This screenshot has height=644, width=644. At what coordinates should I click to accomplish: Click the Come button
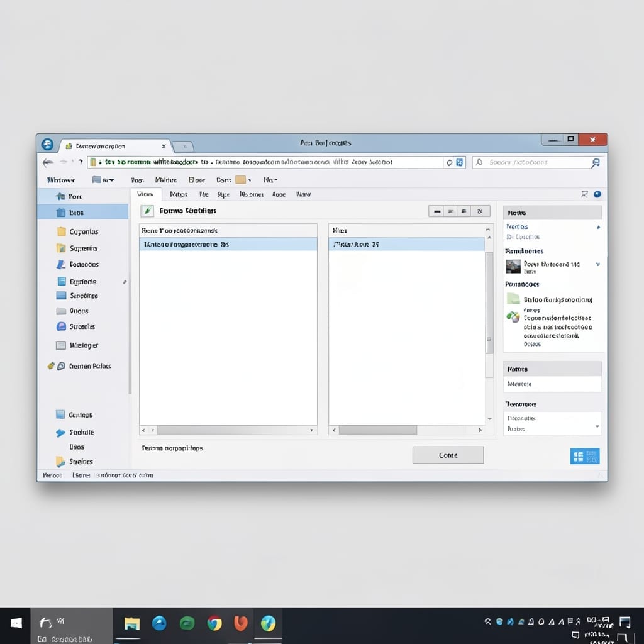pyautogui.click(x=448, y=455)
